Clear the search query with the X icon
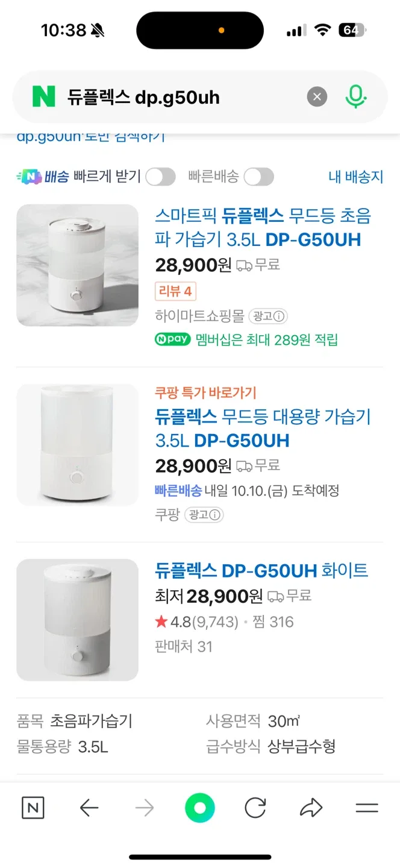Image resolution: width=400 pixels, height=868 pixels. click(x=317, y=96)
